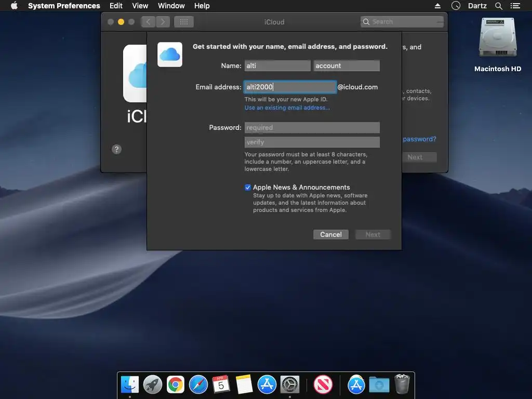Image resolution: width=532 pixels, height=399 pixels.
Task: Open the Apple menu
Action: tap(14, 6)
